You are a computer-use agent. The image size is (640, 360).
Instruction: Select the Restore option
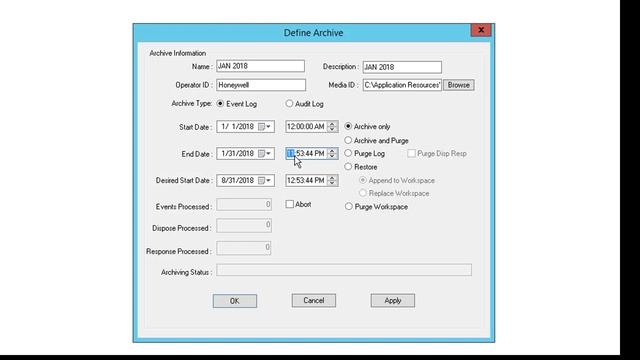click(348, 167)
